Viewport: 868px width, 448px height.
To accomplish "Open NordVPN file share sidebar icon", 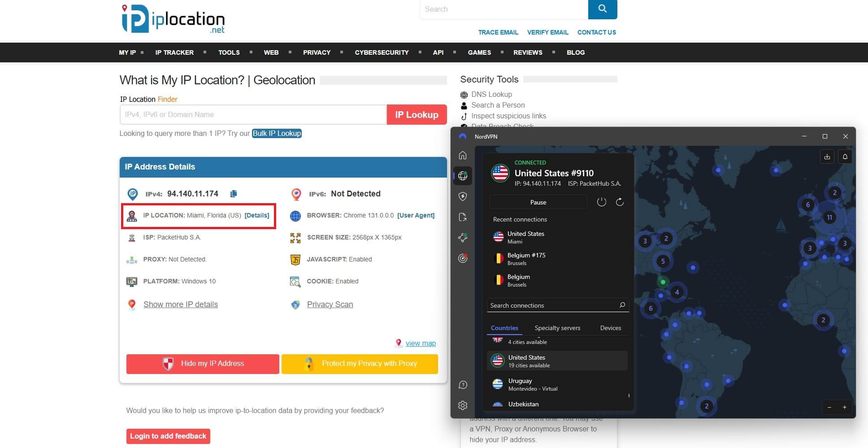I will [463, 217].
